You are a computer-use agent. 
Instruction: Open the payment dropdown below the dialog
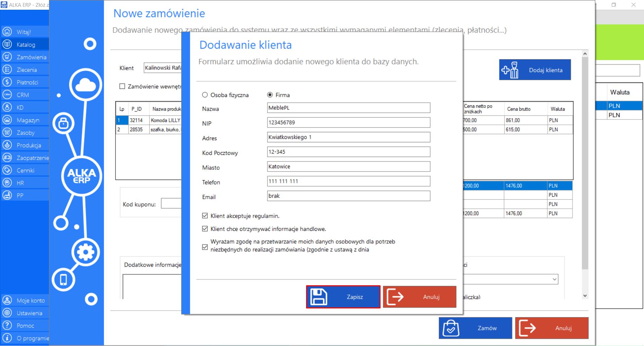pos(554,279)
